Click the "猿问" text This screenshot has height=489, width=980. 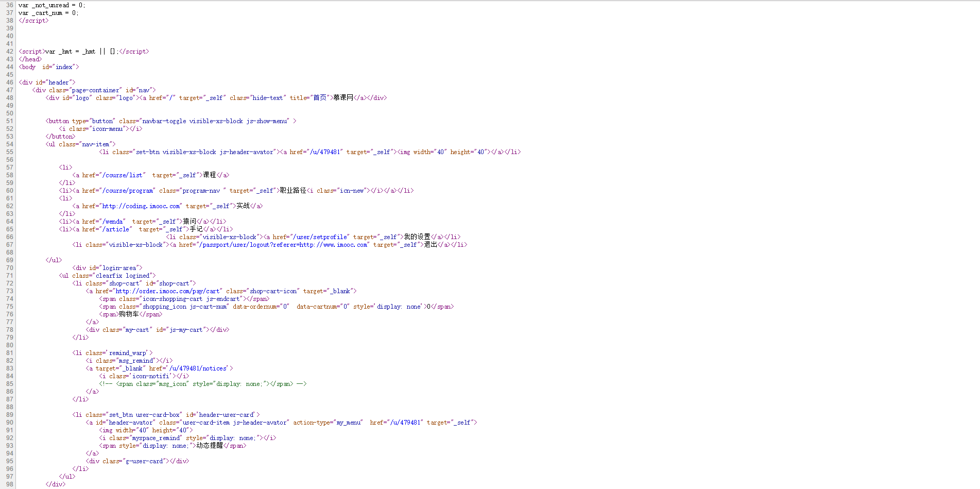(x=190, y=222)
